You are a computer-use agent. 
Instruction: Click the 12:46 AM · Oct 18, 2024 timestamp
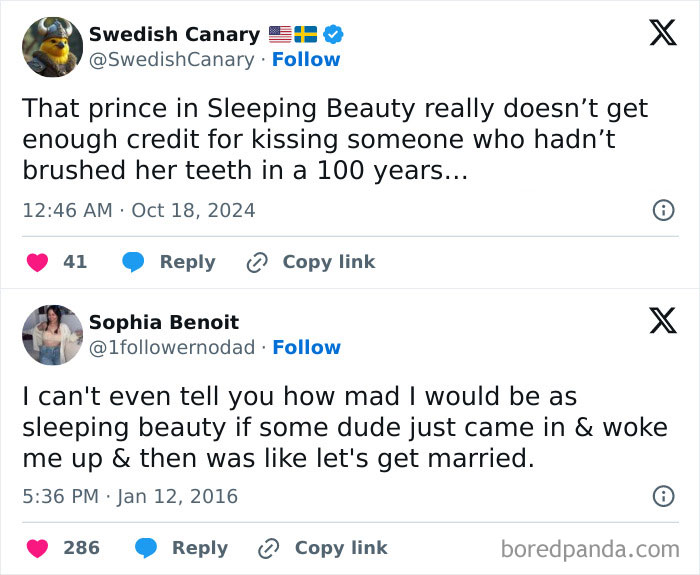click(x=138, y=210)
